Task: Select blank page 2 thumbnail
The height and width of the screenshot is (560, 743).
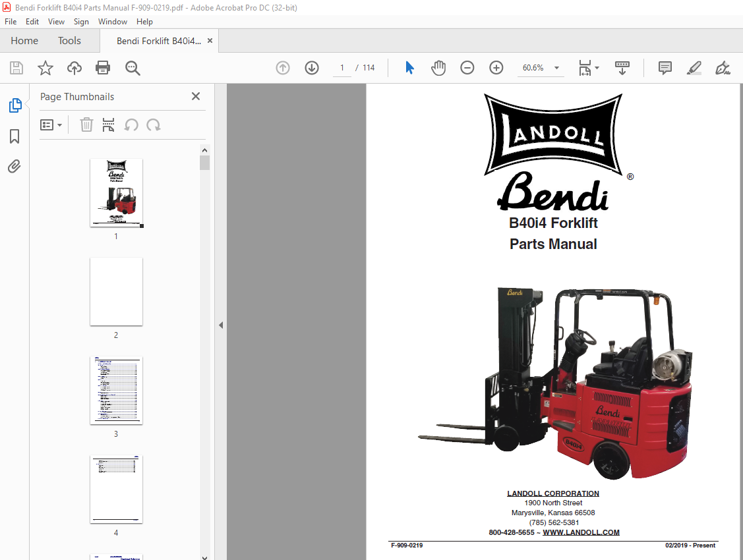Action: [116, 292]
